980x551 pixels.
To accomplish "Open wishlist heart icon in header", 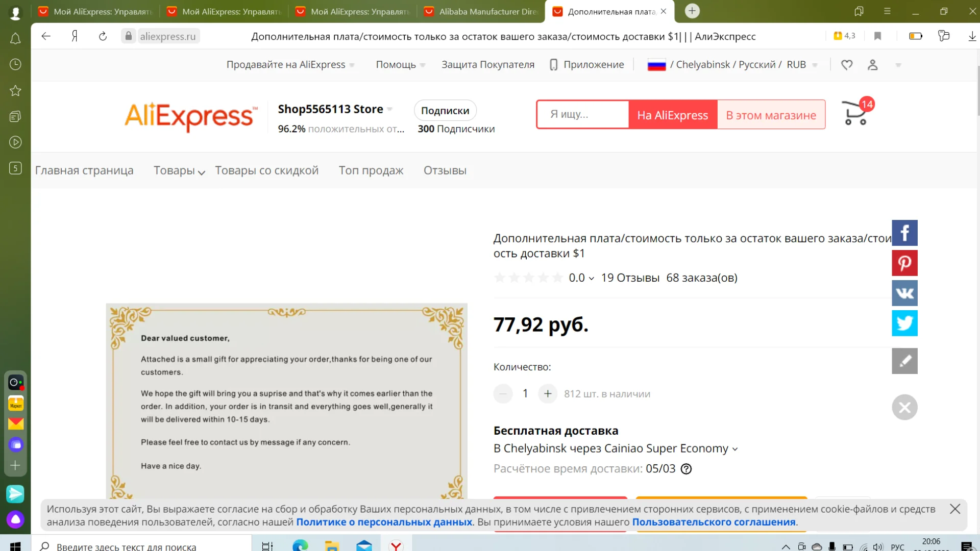I will pyautogui.click(x=847, y=65).
